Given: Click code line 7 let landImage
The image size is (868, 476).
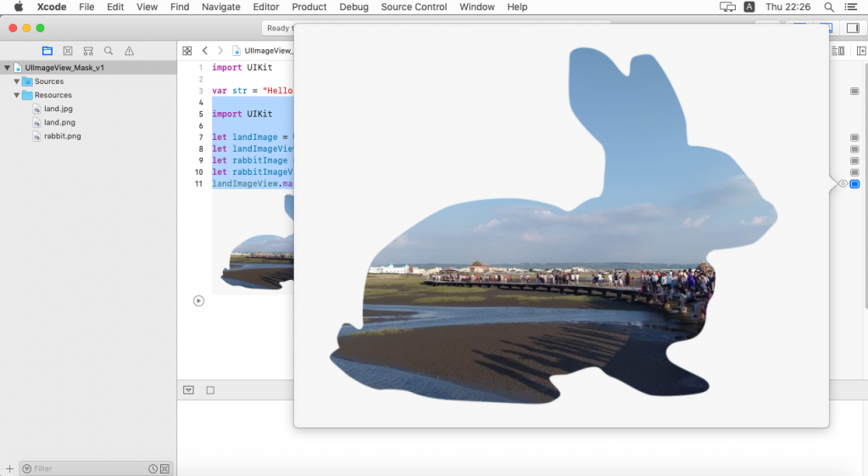Looking at the screenshot, I should tap(253, 137).
